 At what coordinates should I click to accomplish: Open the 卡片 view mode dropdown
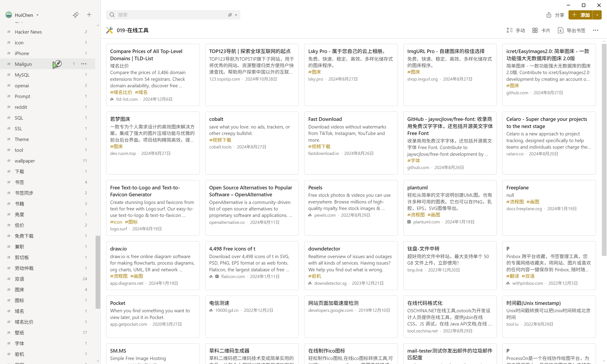[541, 30]
